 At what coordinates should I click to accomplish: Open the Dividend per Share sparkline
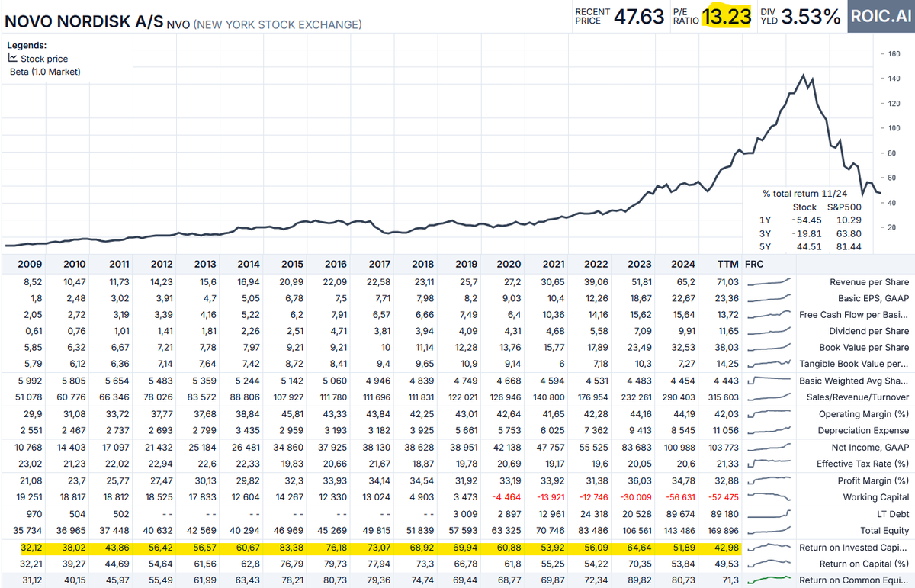(x=769, y=331)
